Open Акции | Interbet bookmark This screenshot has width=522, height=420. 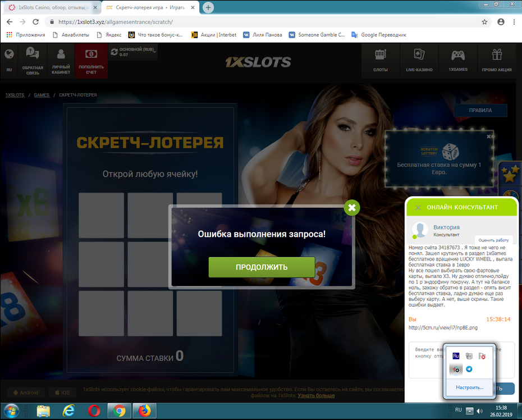click(x=213, y=35)
